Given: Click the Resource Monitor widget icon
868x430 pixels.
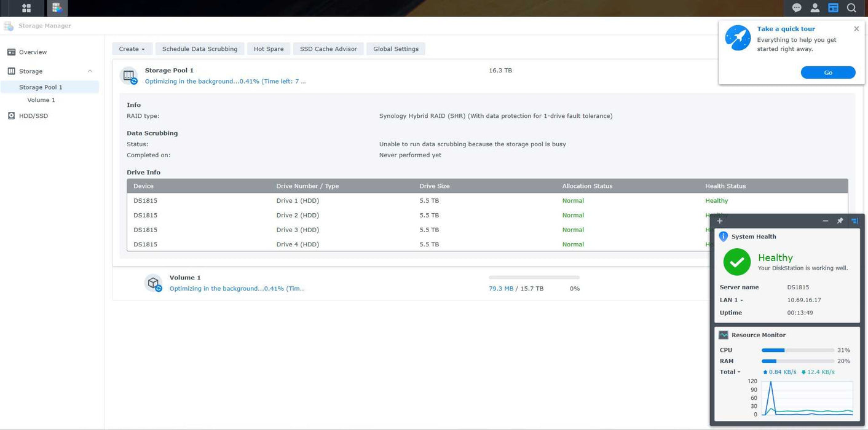Looking at the screenshot, I should [723, 335].
